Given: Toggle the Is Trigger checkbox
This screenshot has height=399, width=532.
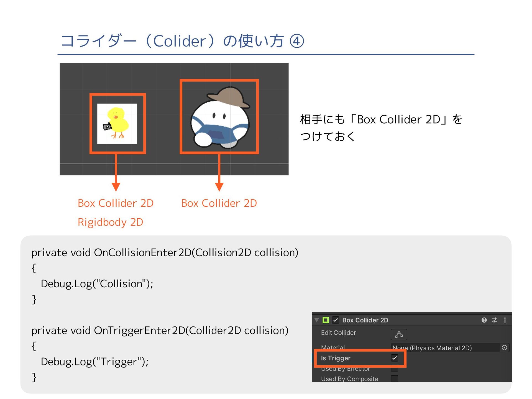Looking at the screenshot, I should (395, 358).
